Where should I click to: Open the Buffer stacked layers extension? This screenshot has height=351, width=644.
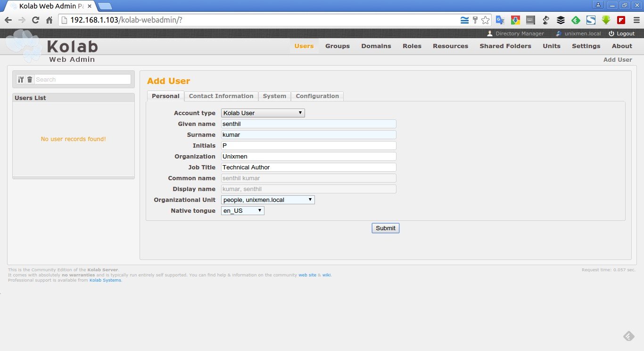pos(561,20)
